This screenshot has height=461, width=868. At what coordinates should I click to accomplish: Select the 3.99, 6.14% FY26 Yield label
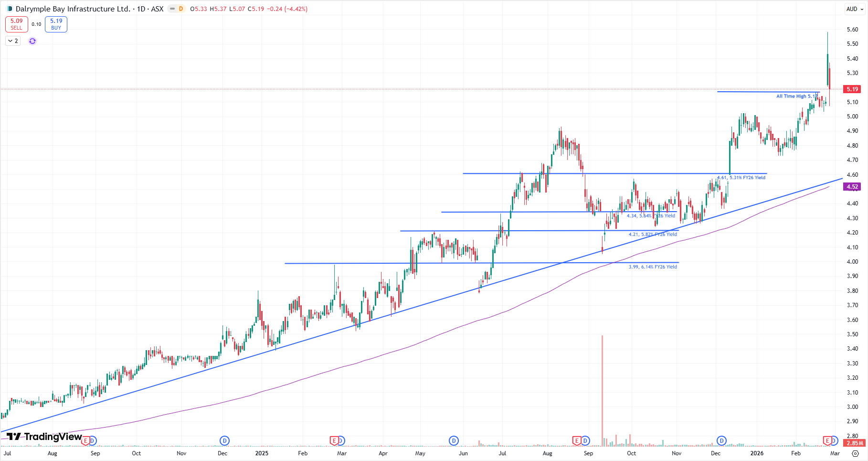click(x=653, y=267)
